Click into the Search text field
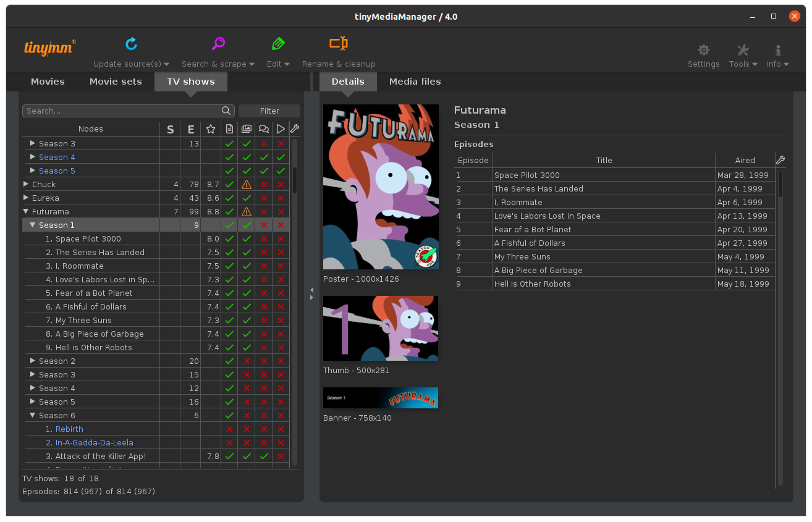The width and height of the screenshot is (812, 522). pyautogui.click(x=122, y=111)
